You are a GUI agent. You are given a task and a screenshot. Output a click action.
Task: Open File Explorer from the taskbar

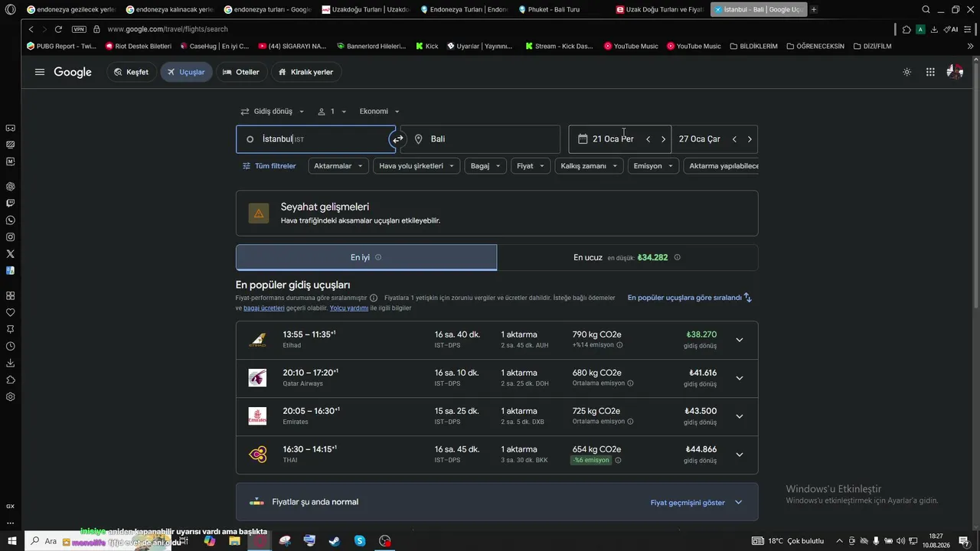(234, 541)
